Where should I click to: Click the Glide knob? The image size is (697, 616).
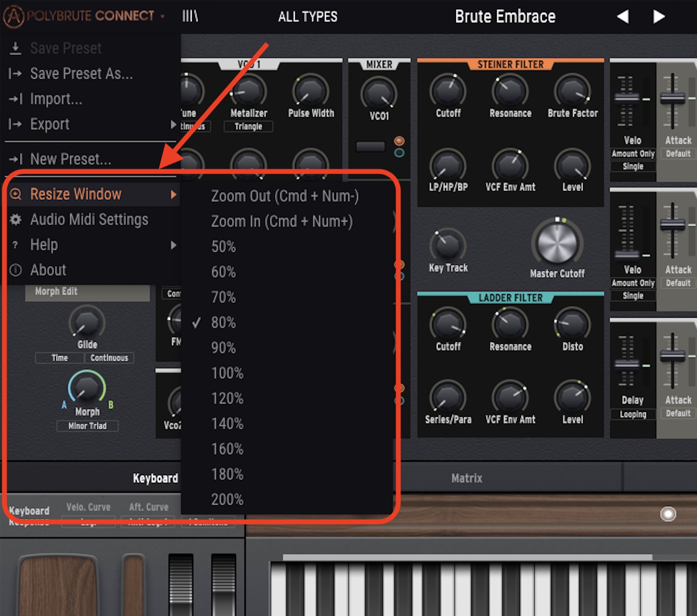pyautogui.click(x=87, y=322)
